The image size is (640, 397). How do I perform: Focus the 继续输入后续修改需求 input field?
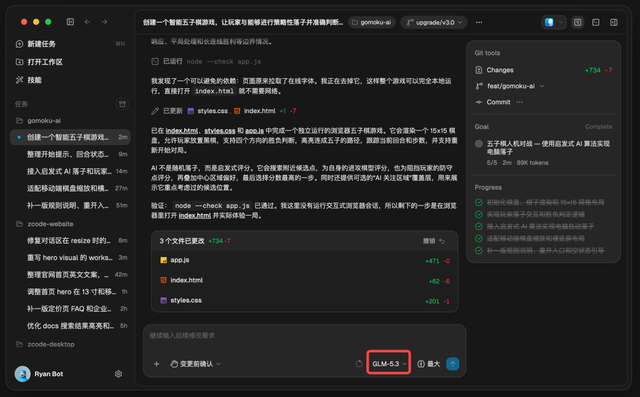coord(304,335)
